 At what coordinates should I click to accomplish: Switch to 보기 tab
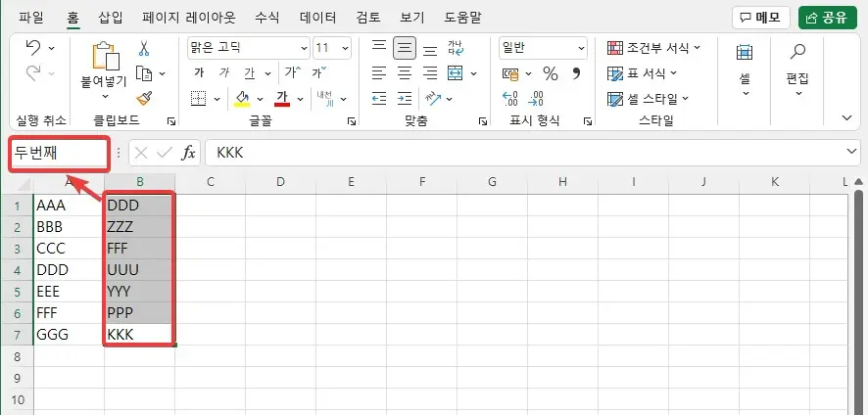coord(413,18)
